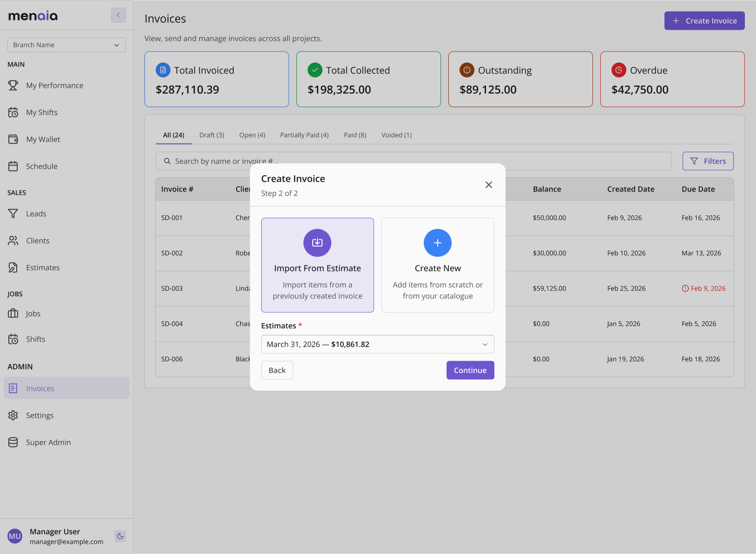Click the Invoice # column header
The width and height of the screenshot is (756, 554).
[x=177, y=189]
